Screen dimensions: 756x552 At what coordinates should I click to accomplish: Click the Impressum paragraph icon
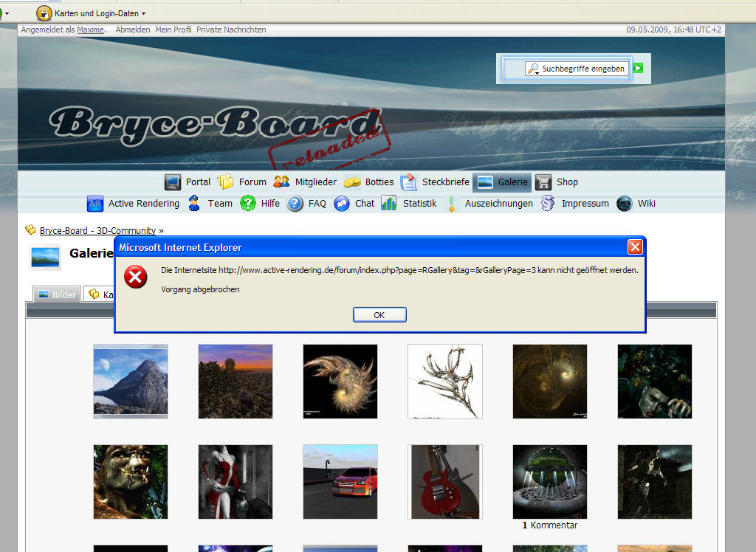point(548,203)
